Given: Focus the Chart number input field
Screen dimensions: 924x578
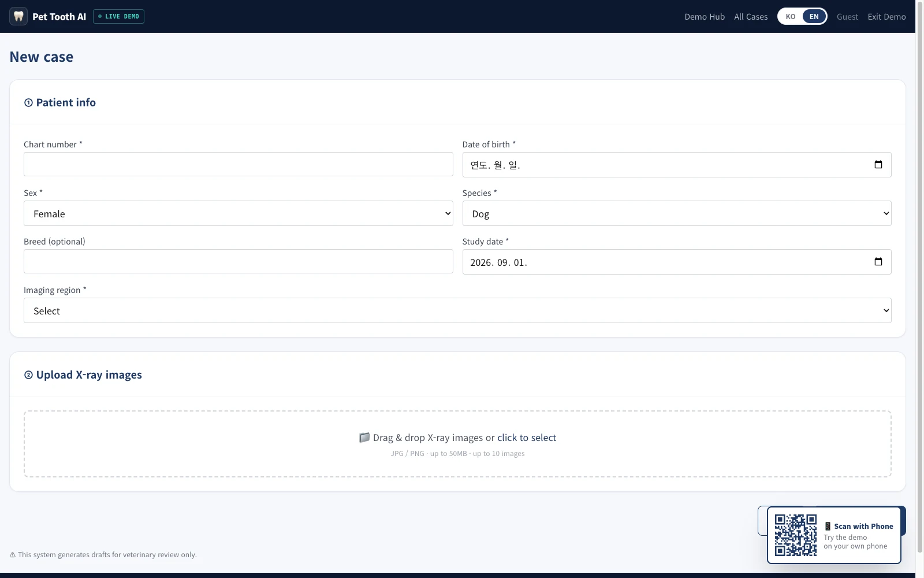Looking at the screenshot, I should coord(238,164).
